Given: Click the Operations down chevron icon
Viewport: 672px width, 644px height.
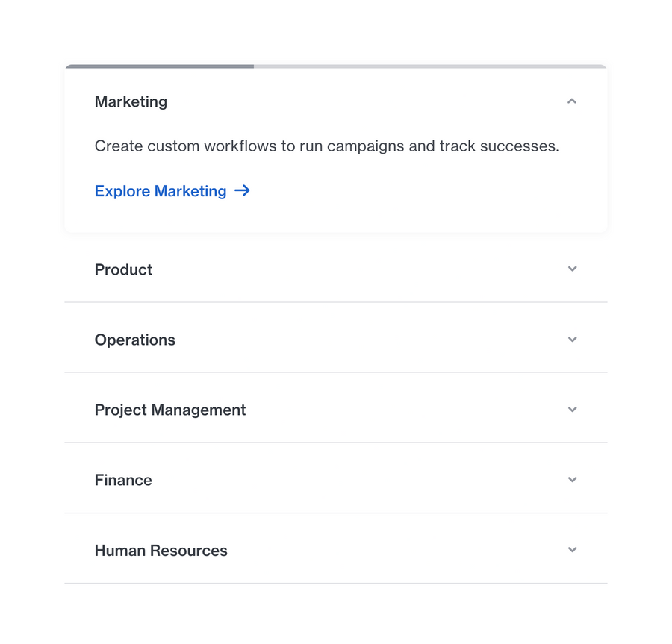Looking at the screenshot, I should tap(572, 340).
